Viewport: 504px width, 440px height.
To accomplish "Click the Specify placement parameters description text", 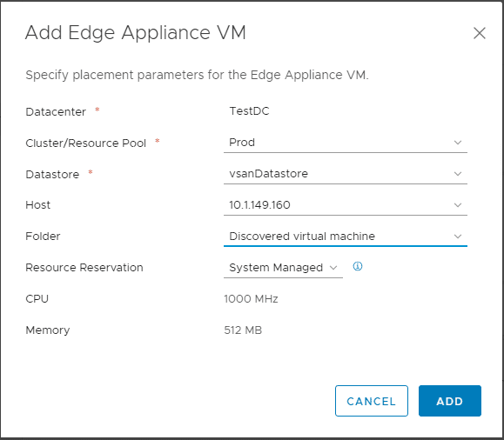I will (197, 75).
